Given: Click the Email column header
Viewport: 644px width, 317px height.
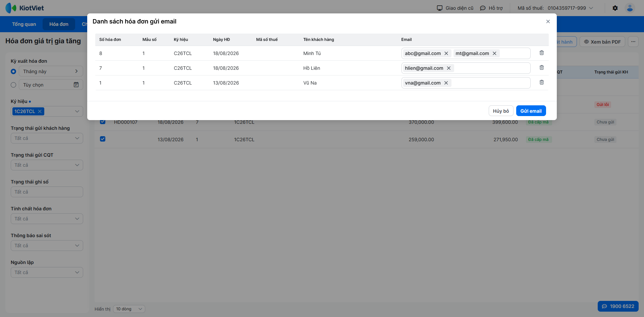Looking at the screenshot, I should coord(407,40).
